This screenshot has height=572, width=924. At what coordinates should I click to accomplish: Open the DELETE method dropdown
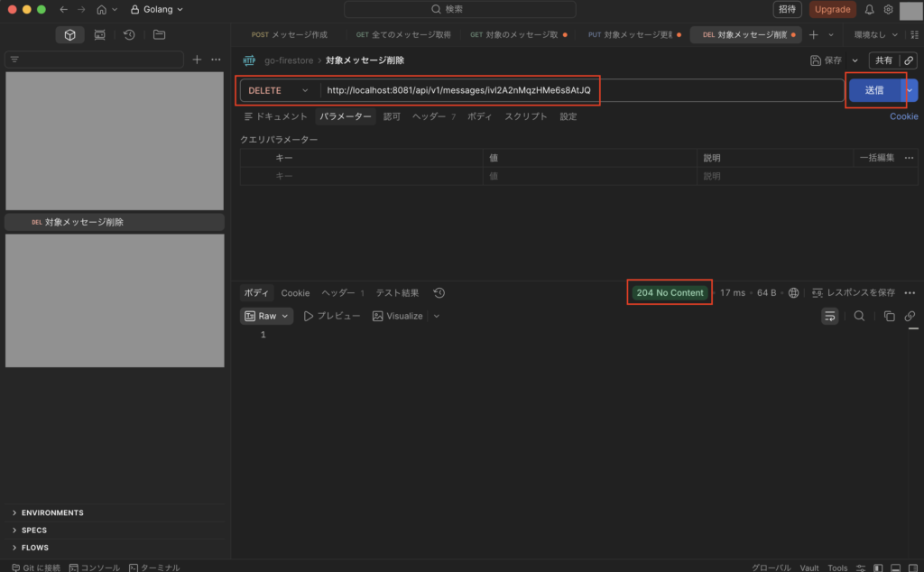click(x=279, y=90)
